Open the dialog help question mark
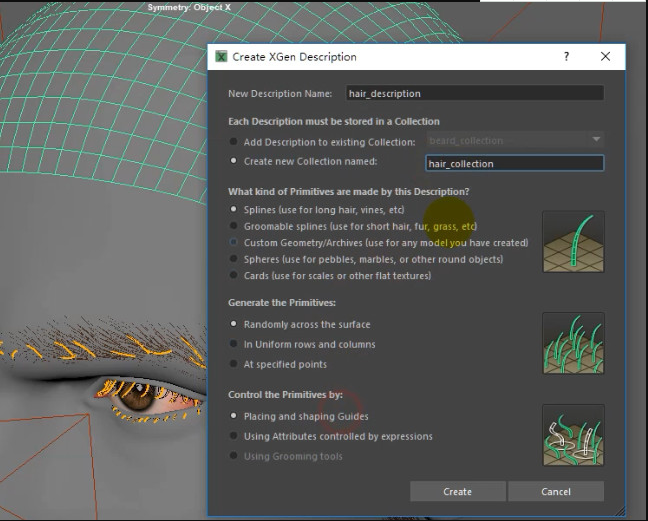The height and width of the screenshot is (521, 648). coord(566,56)
